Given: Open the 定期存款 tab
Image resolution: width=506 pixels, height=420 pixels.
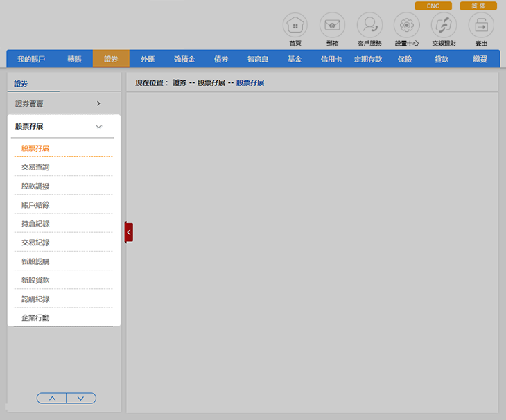Looking at the screenshot, I should click(368, 59).
